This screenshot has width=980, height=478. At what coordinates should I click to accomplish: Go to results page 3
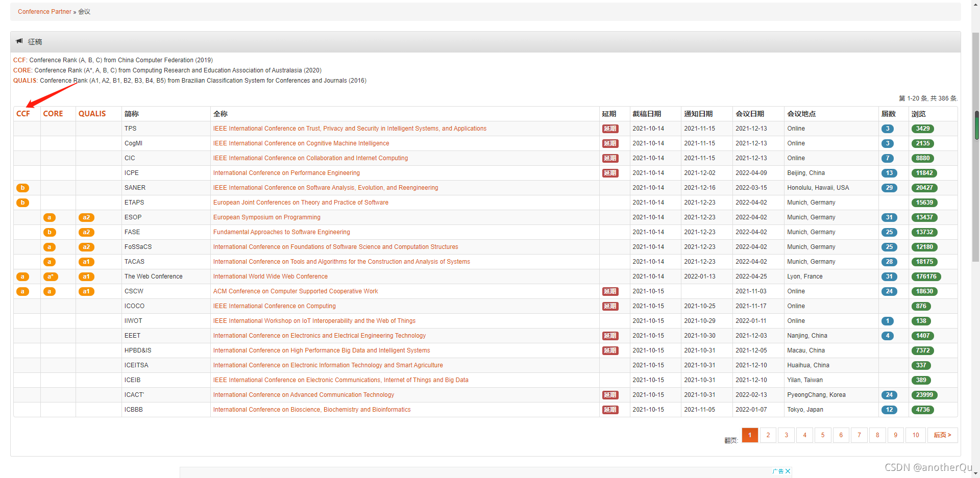[787, 435]
